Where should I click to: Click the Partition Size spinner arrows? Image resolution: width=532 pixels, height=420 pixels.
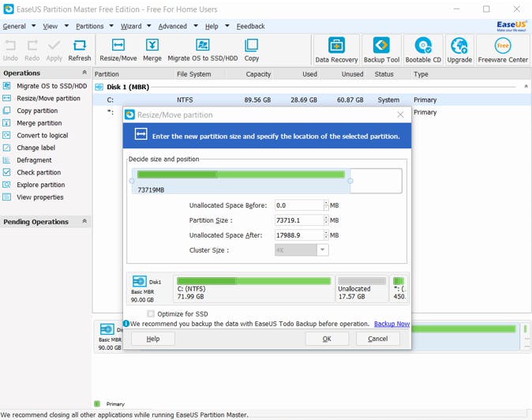tap(326, 220)
